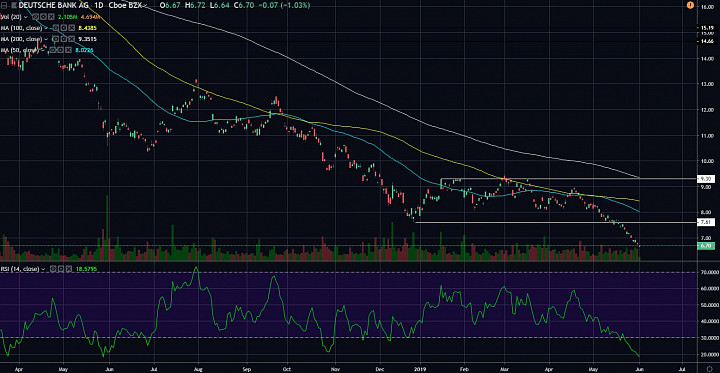The height and width of the screenshot is (373, 720).
Task: Click the orange alert icon at the chart's top right
Action: click(690, 5)
